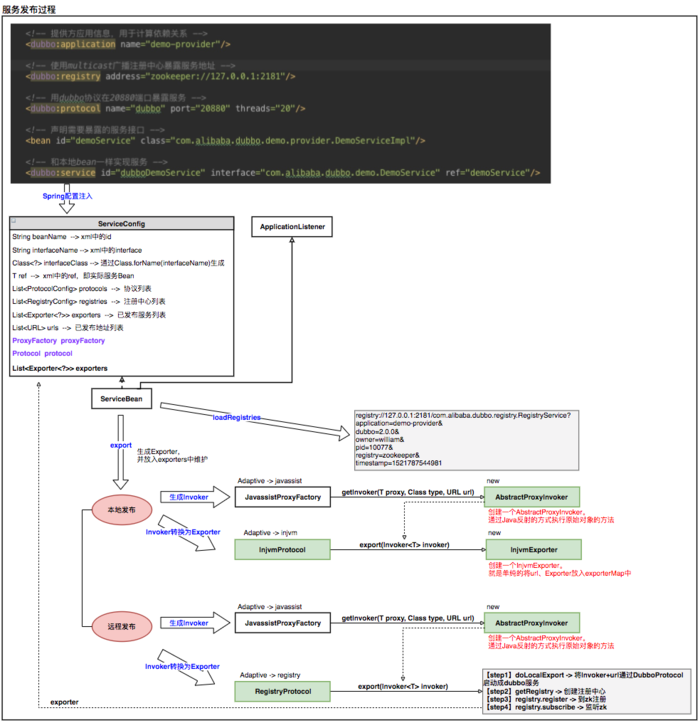Click Invoker转换为Exporter label below 远程发布
This screenshot has height=723, width=700.
coord(182,667)
